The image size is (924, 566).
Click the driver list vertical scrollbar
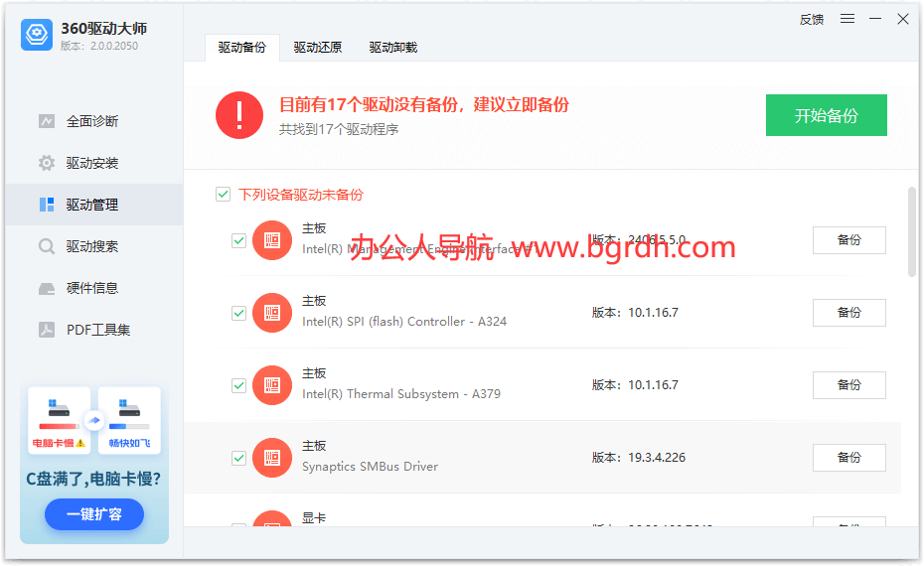click(x=912, y=231)
